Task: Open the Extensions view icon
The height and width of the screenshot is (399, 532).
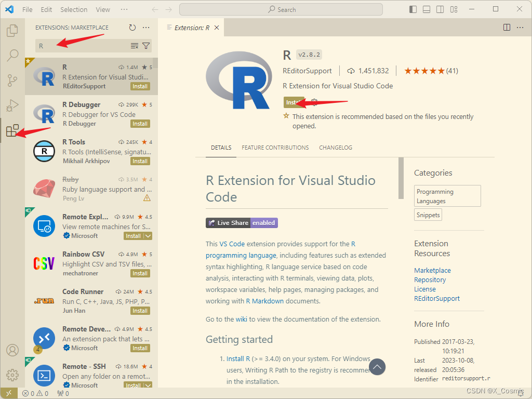Action: (x=12, y=130)
